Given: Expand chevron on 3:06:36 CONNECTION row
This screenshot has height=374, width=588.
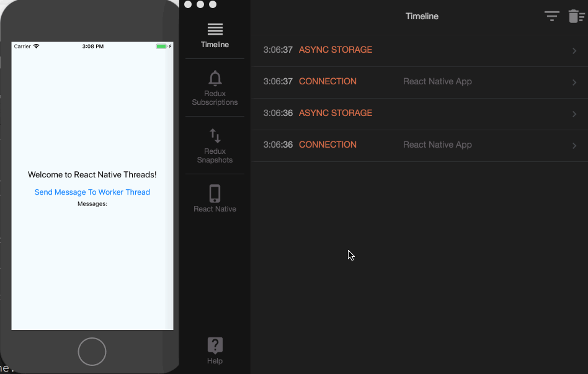Looking at the screenshot, I should 574,146.
